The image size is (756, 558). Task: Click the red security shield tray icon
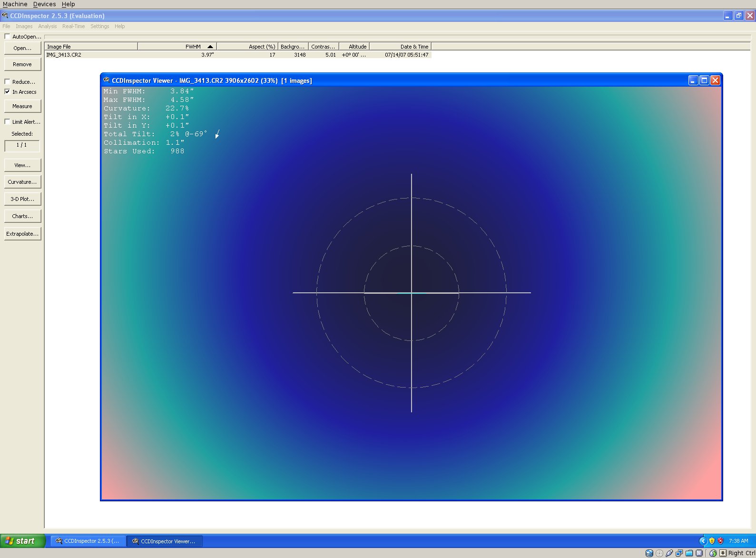coord(720,541)
